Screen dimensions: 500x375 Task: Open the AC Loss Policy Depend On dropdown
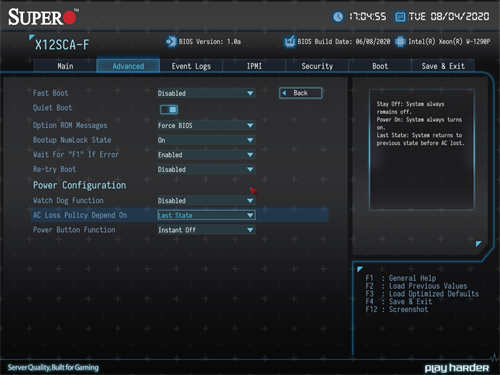pyautogui.click(x=206, y=215)
